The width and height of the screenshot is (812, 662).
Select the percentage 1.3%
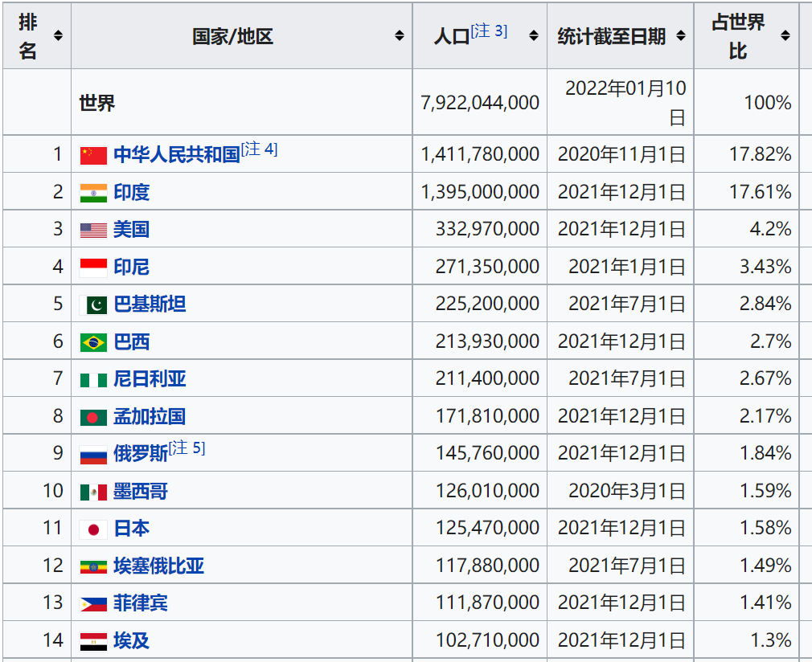(x=770, y=641)
